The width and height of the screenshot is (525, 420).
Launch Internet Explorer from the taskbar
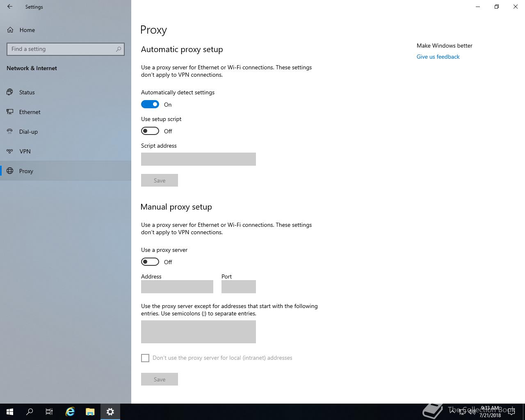[70, 412]
